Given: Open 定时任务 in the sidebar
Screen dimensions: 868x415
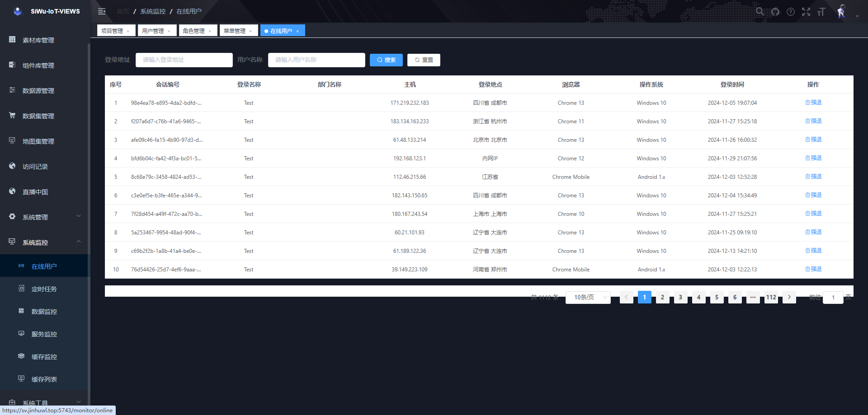Looking at the screenshot, I should coord(44,289).
